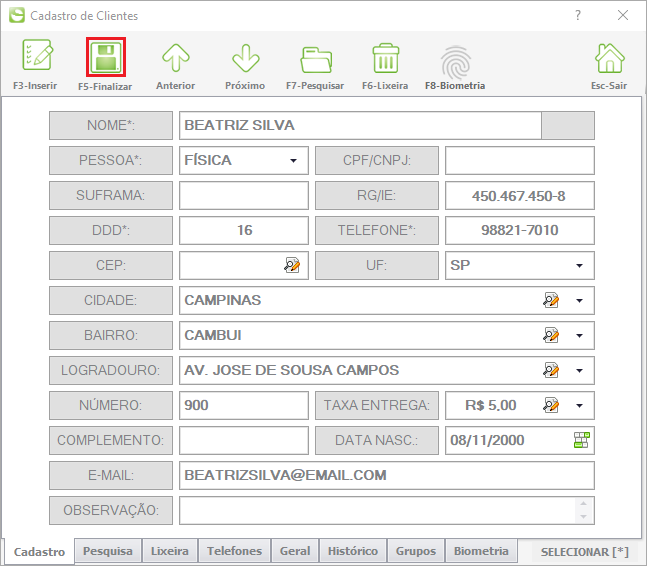The image size is (647, 566).
Task: Expand the PESSOA dropdown showing FÍSICA
Action: [293, 160]
